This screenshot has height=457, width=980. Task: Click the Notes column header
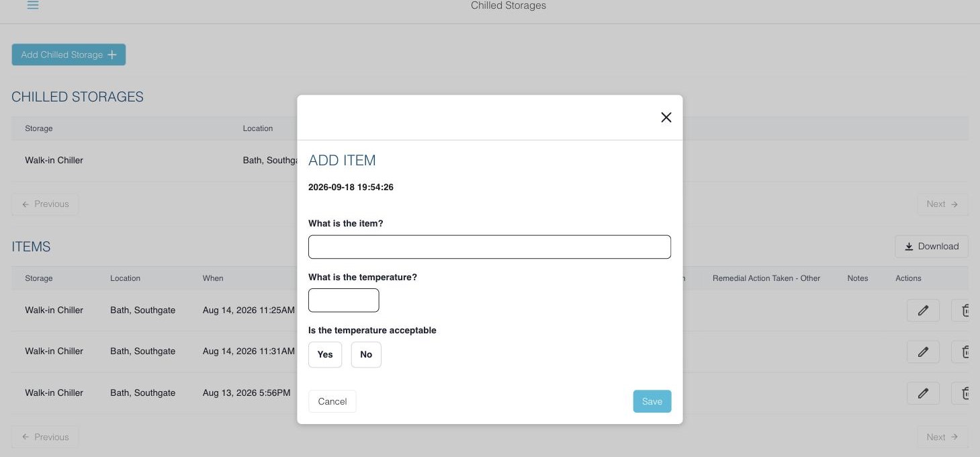tap(858, 278)
